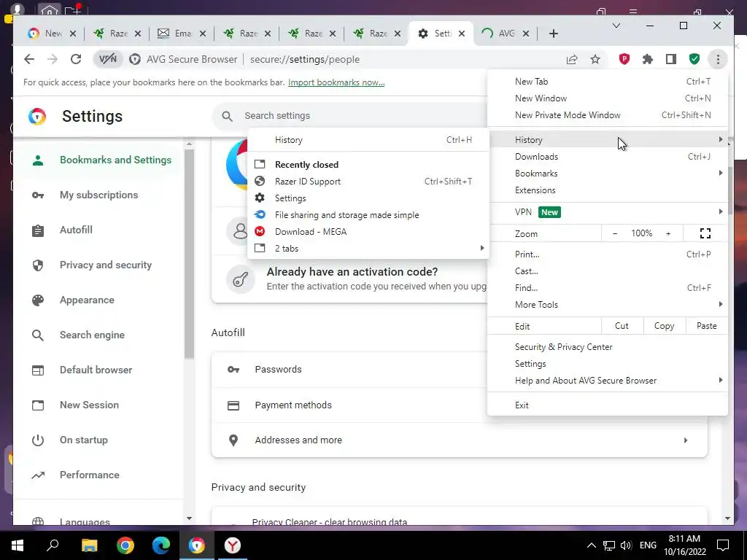The height and width of the screenshot is (560, 747).
Task: Open a new tab with plus button
Action: pos(553,34)
